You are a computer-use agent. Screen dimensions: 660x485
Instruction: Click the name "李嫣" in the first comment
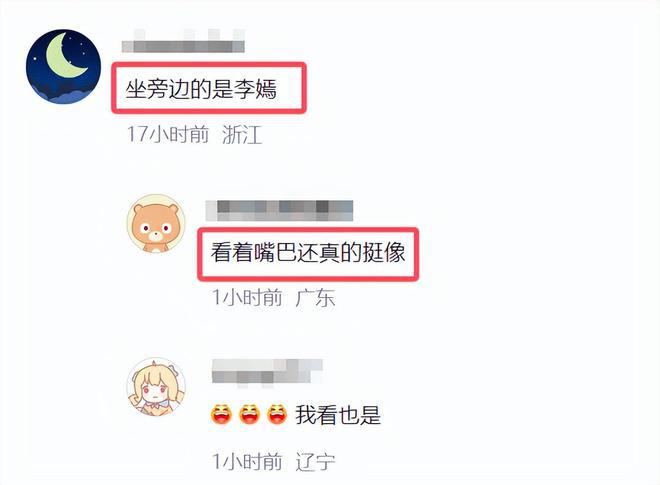pos(255,89)
